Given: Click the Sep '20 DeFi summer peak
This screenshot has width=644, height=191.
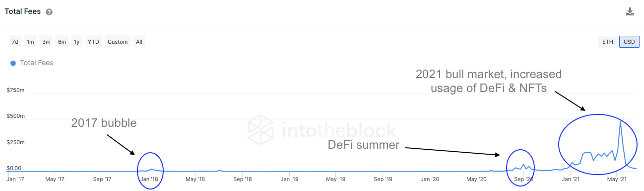Looking at the screenshot, I should [x=523, y=164].
